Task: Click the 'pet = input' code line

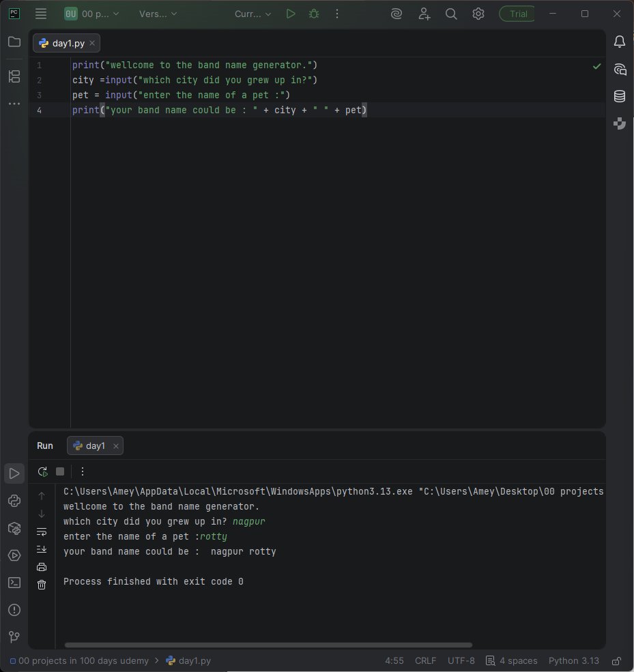Action: [181, 95]
